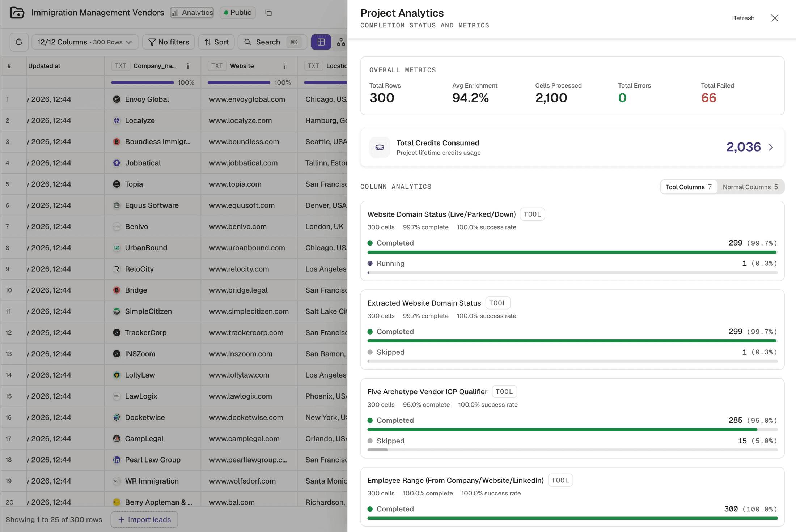796x532 pixels.
Task: Click the ReloCity company logo
Action: point(117,269)
